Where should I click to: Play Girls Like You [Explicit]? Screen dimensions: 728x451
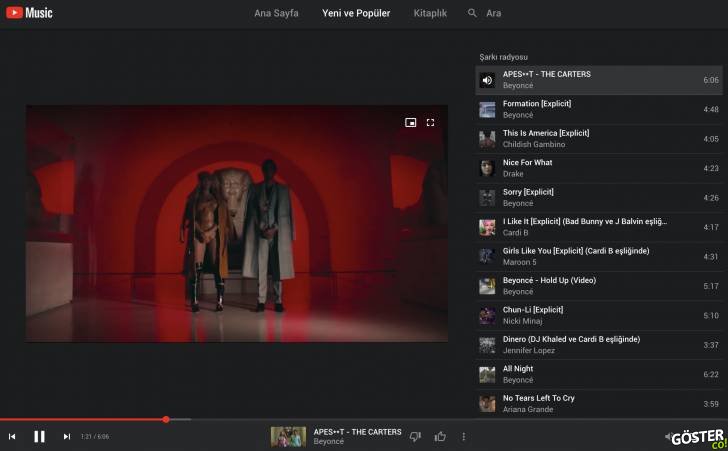[598, 256]
